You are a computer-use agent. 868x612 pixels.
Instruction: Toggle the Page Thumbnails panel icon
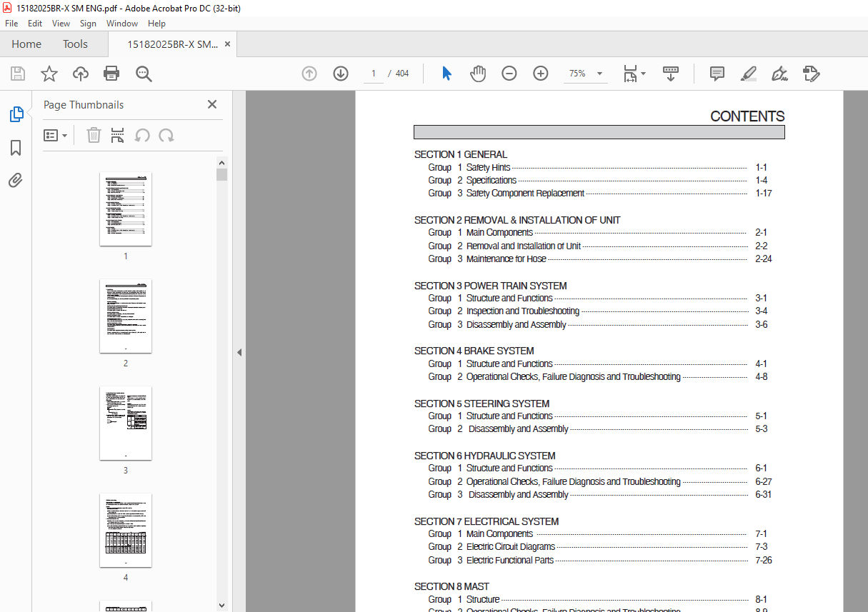pos(16,114)
